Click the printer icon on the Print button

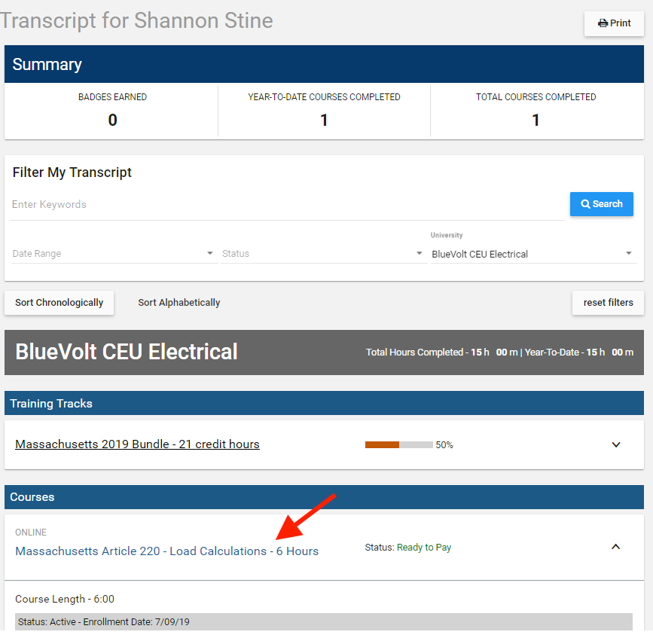click(x=601, y=23)
